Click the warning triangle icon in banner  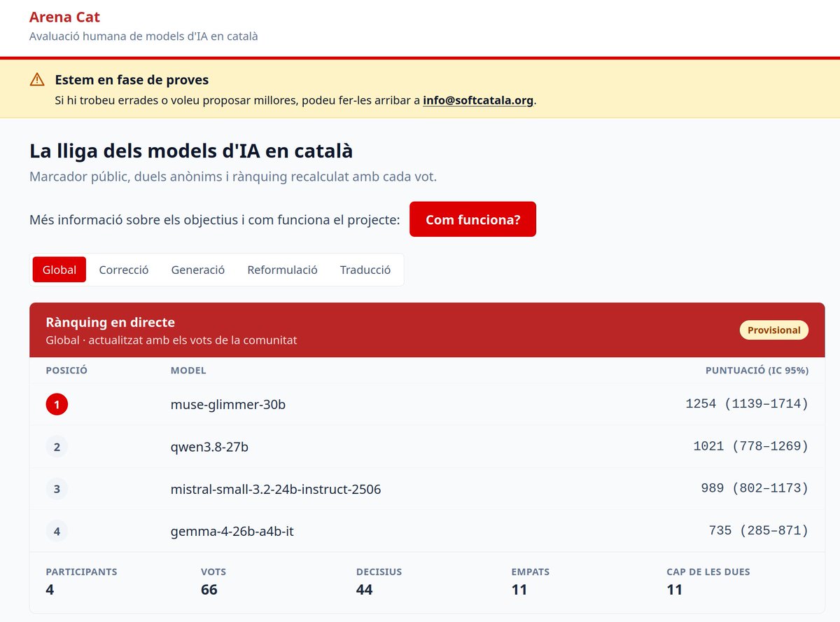37,80
